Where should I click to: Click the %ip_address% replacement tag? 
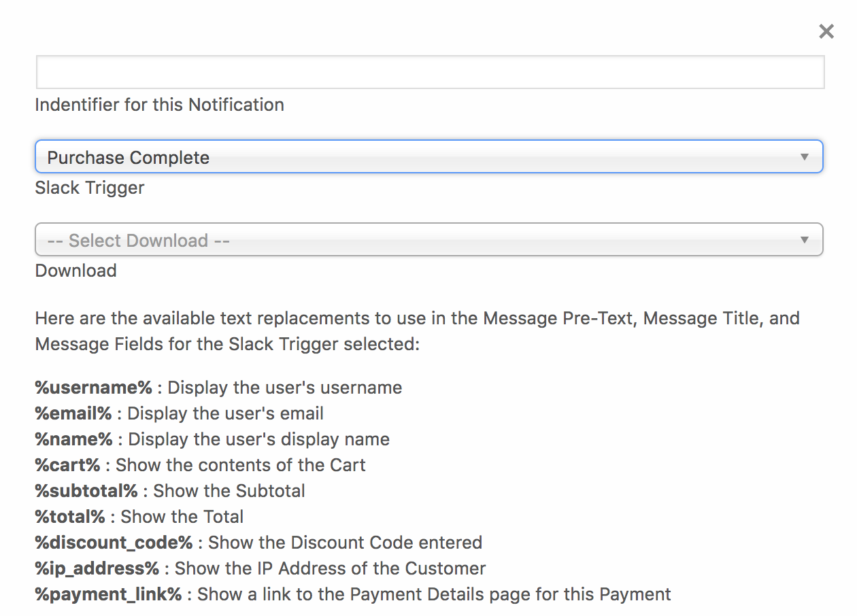coord(97,568)
